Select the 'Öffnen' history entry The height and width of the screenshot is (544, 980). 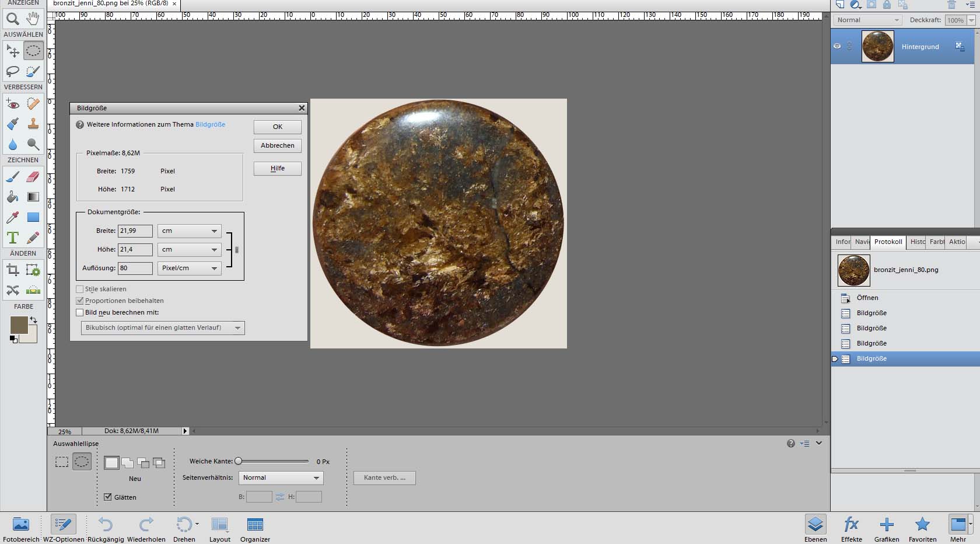point(867,298)
